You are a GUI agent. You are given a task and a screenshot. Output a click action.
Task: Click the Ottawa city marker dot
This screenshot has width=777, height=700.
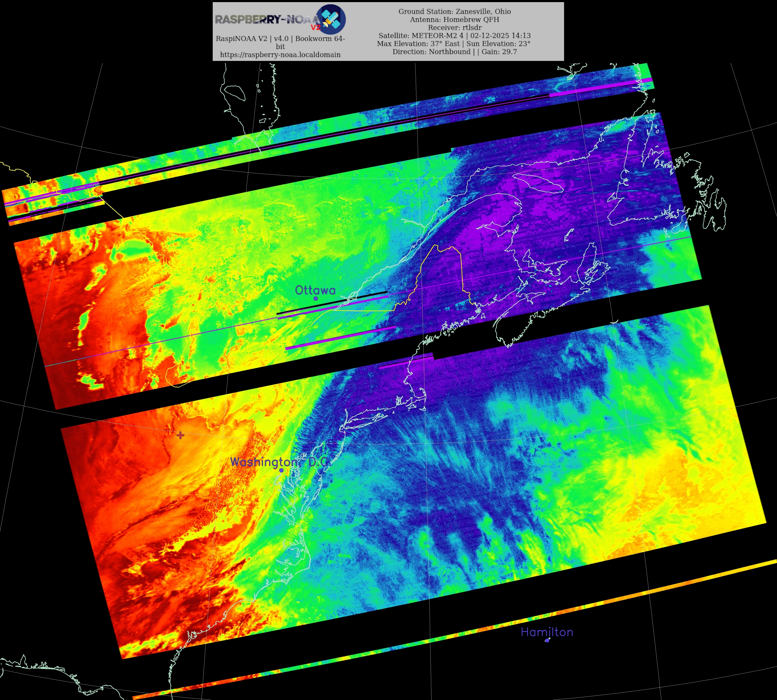click(x=316, y=298)
